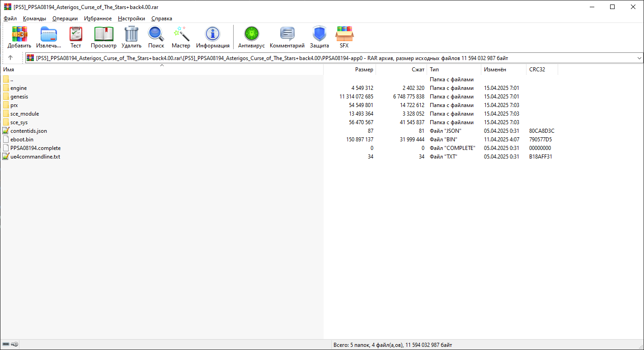
Task: Click the CRC32 value B18AFF31
Action: [x=541, y=157]
